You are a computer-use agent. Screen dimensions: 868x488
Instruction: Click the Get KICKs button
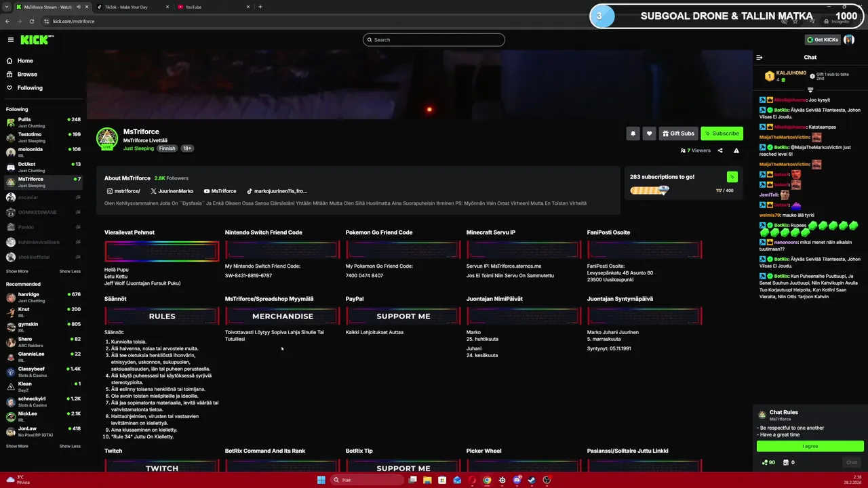pos(822,40)
